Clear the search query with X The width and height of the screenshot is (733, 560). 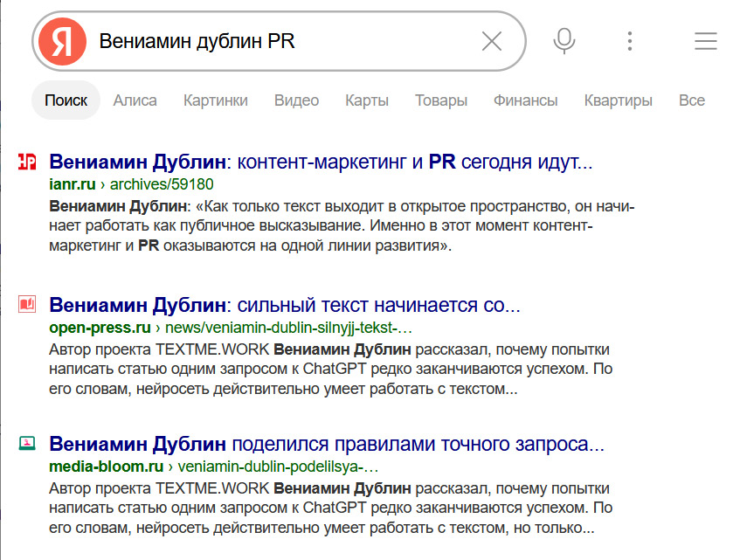492,41
